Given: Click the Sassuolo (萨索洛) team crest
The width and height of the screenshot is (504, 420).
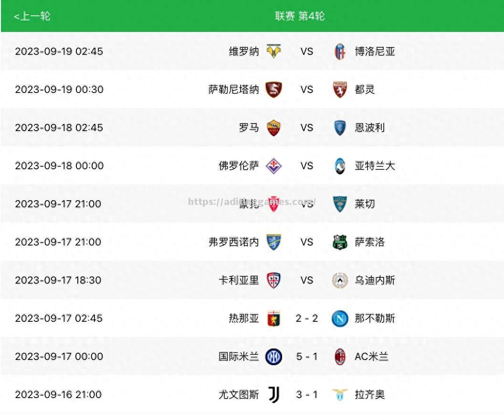Looking at the screenshot, I should point(340,242).
